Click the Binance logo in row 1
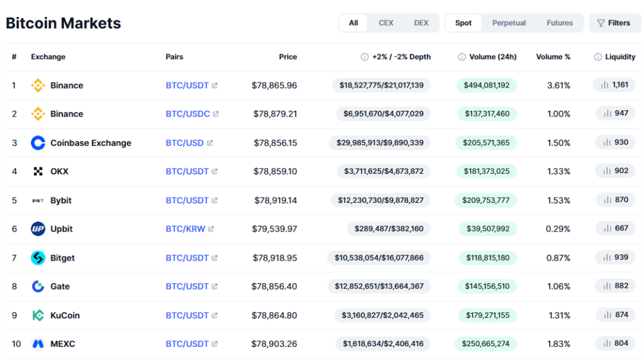This screenshot has height=362, width=644. tap(38, 86)
